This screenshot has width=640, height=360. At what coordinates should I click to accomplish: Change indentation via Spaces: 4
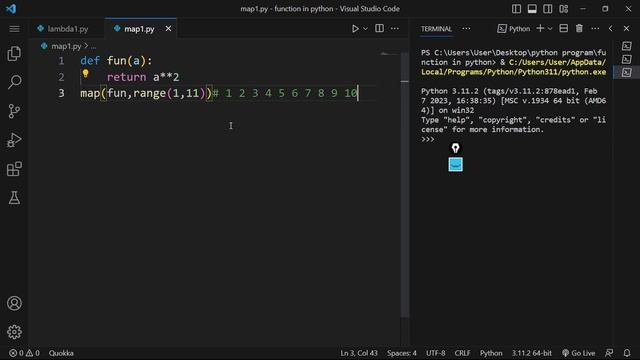[x=402, y=353]
